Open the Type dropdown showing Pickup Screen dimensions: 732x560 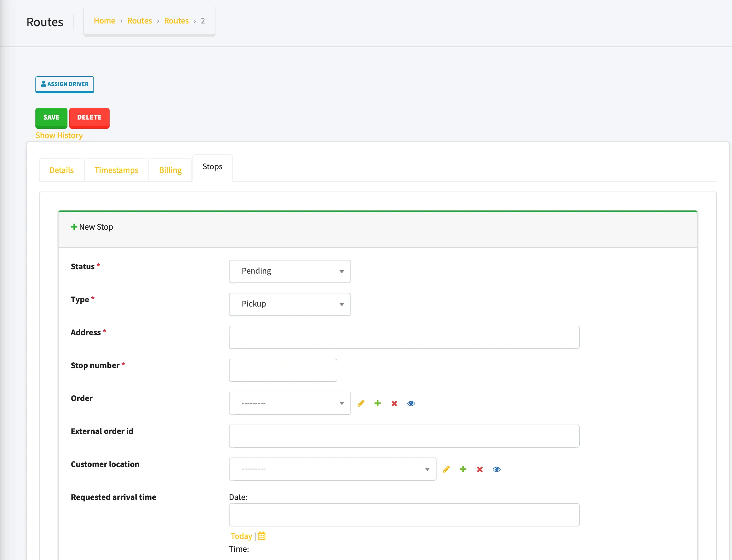click(290, 304)
